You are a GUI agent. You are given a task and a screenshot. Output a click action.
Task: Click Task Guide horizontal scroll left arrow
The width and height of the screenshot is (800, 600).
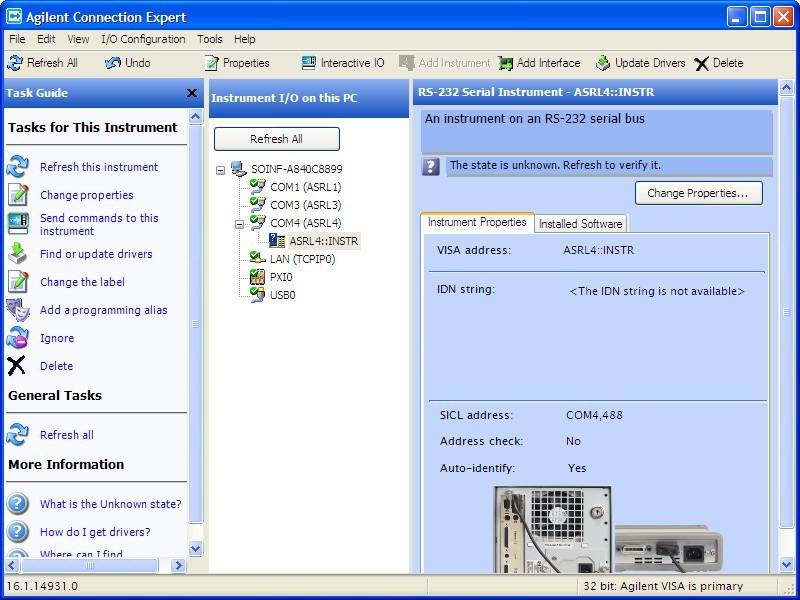pyautogui.click(x=12, y=565)
